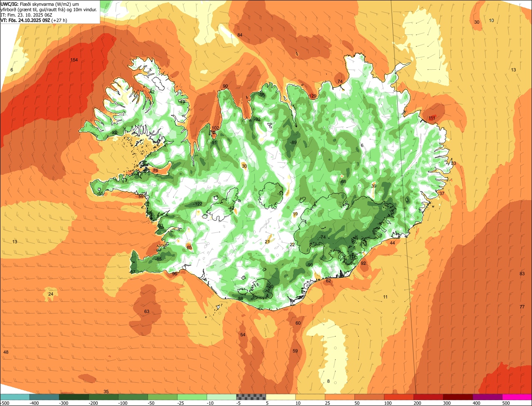Click the map value '48'
Image resolution: width=532 pixels, height=406 pixels.
6,352
